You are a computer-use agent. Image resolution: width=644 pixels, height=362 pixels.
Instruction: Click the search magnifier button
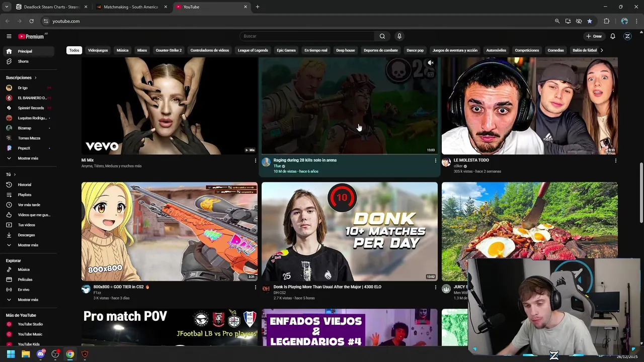point(382,36)
